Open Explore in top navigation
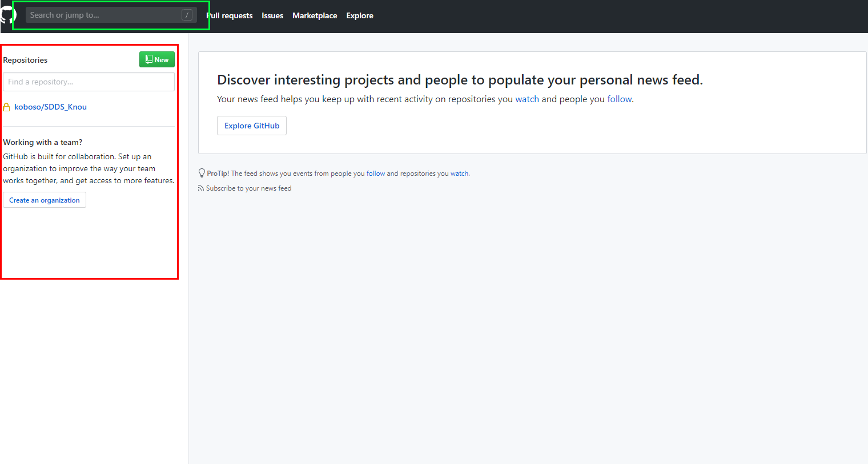Viewport: 868px width, 464px height. (x=360, y=15)
